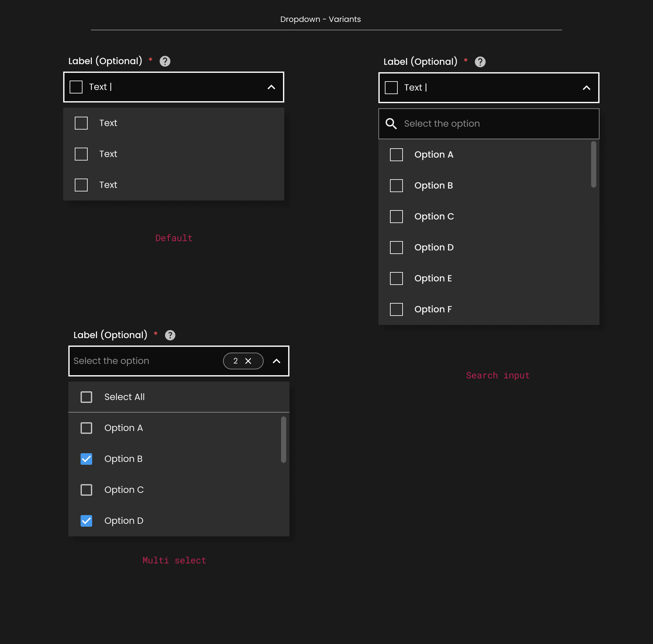The image size is (653, 644).
Task: Check Option A in Multi select list
Action: 86,428
